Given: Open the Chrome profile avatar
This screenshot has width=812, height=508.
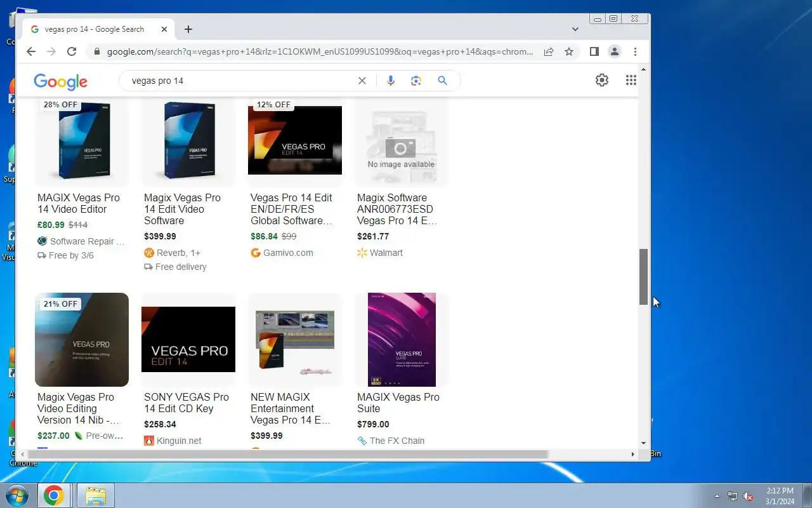Looking at the screenshot, I should (614, 52).
